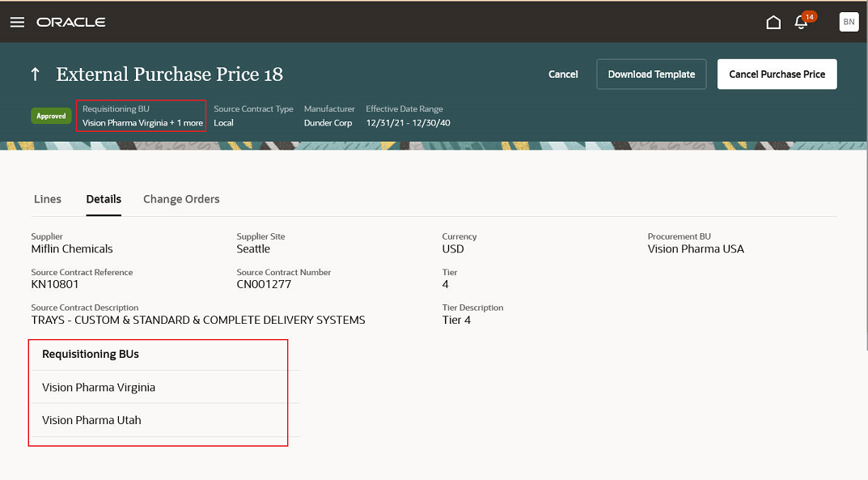
Task: Click Procurement BU value 'Vision Pharma USA'
Action: (696, 249)
